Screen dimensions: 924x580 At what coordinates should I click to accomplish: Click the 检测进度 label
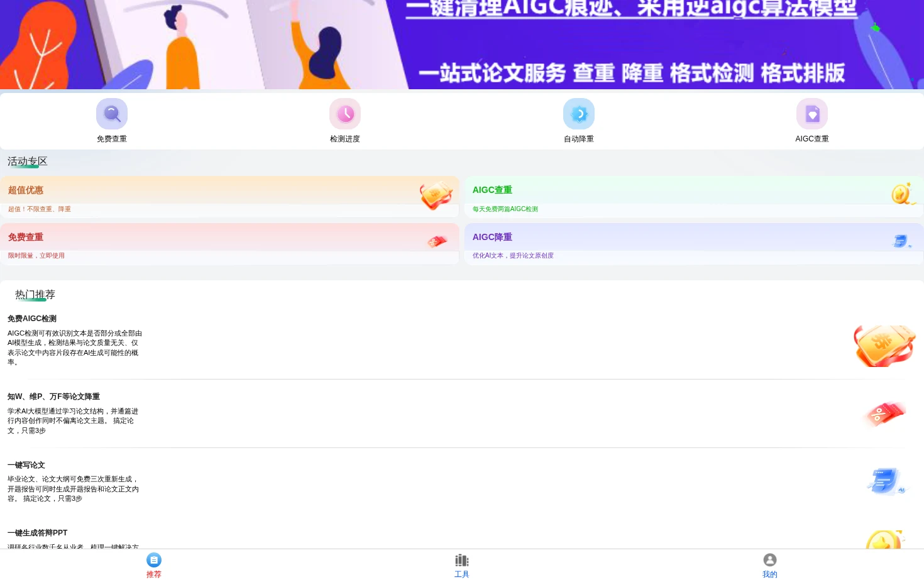coord(345,139)
